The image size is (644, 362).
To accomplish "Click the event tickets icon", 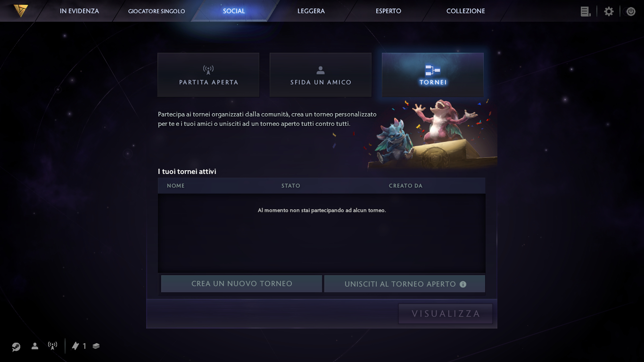I will click(75, 346).
